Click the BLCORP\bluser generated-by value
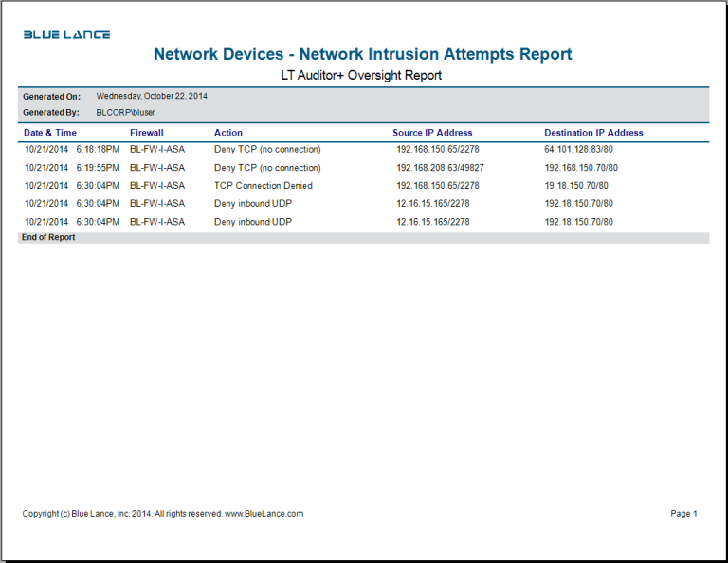 (x=126, y=112)
